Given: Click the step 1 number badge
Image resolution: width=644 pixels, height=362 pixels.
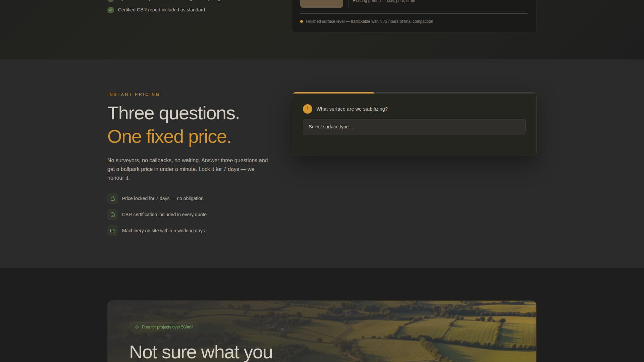Looking at the screenshot, I should click(x=308, y=109).
